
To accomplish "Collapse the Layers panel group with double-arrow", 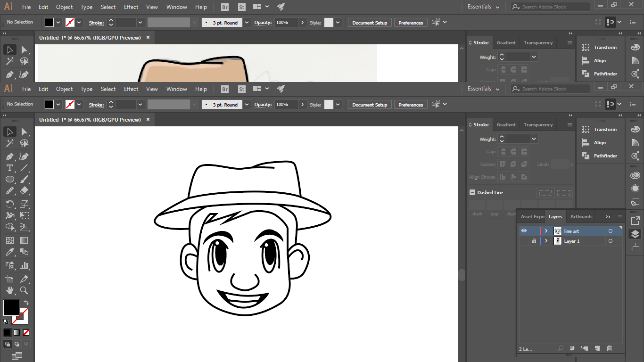I will click(608, 217).
